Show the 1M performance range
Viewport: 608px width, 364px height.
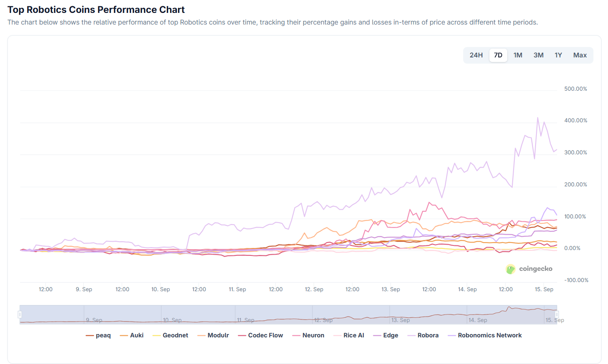518,55
